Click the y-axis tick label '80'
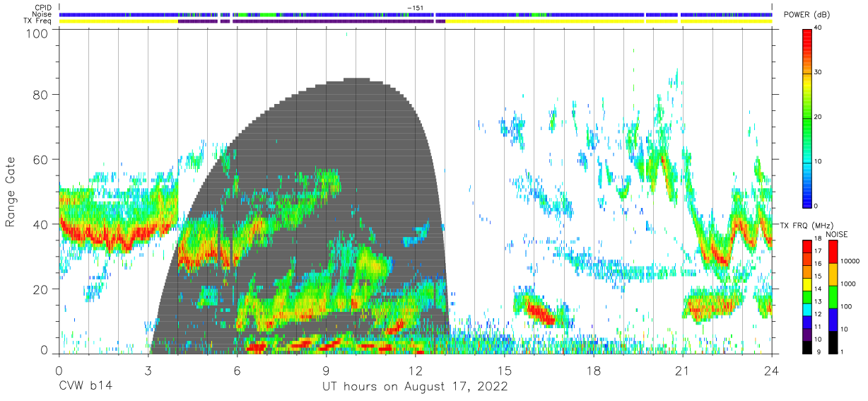868x401 pixels. 40,95
